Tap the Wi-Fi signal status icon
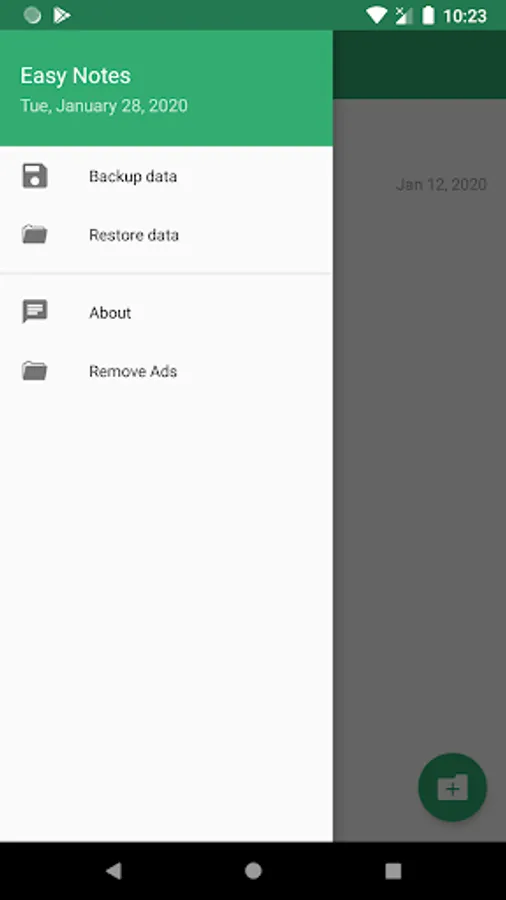Viewport: 506px width, 900px height. [x=376, y=15]
